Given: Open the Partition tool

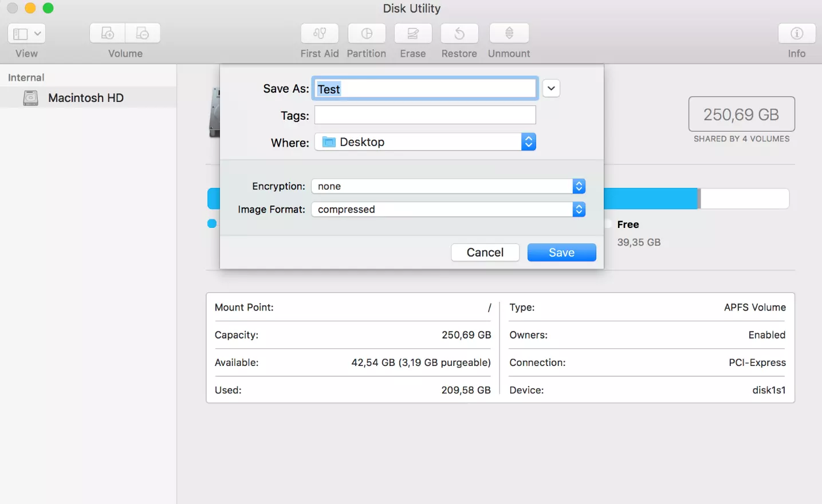Looking at the screenshot, I should [x=367, y=33].
